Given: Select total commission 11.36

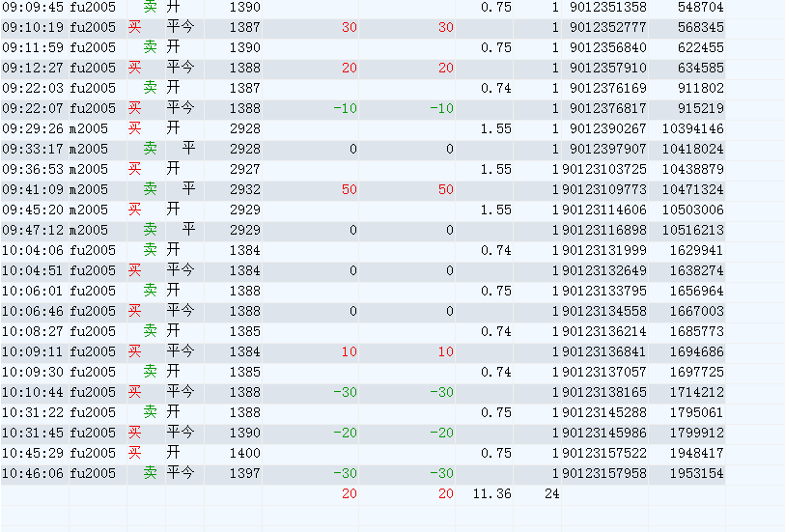Looking at the screenshot, I should (492, 494).
